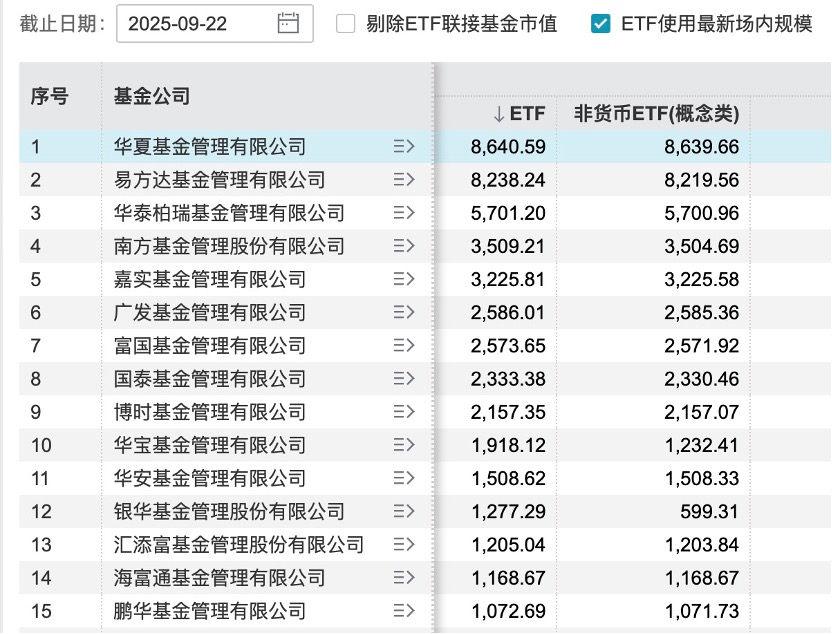This screenshot has height=634, width=832.
Task: Select 博时基金管理有限公司 company name
Action: [210, 412]
